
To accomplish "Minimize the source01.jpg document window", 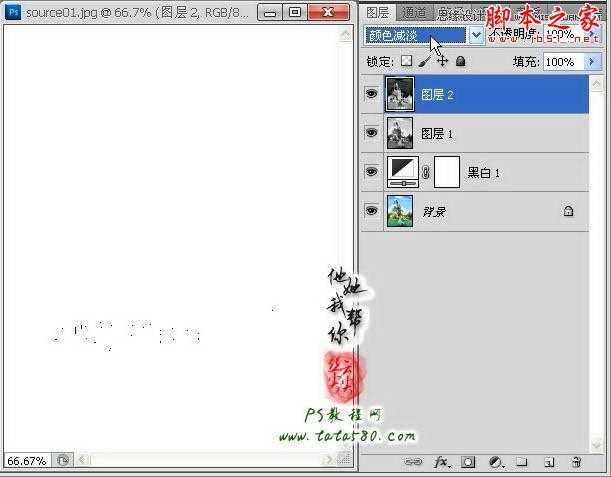I will [x=270, y=13].
